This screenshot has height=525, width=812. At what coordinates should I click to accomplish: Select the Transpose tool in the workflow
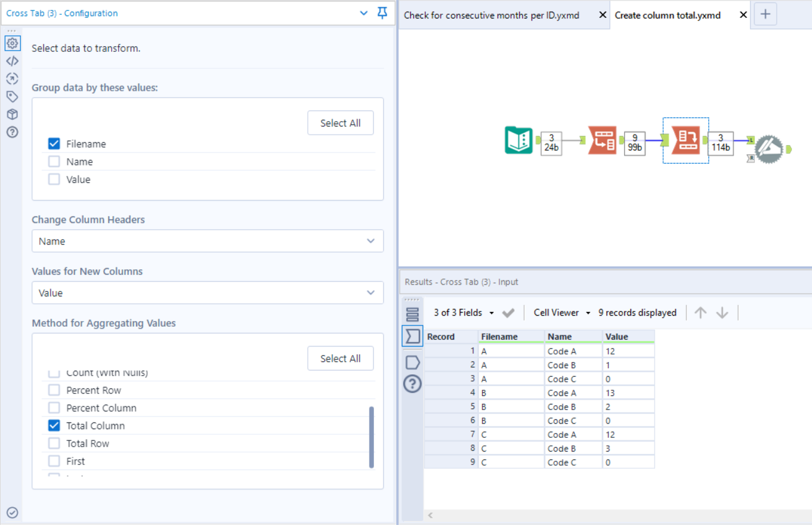coord(603,140)
